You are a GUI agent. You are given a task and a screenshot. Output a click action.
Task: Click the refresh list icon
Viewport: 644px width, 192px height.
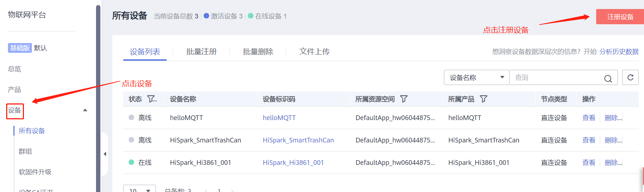(x=630, y=77)
